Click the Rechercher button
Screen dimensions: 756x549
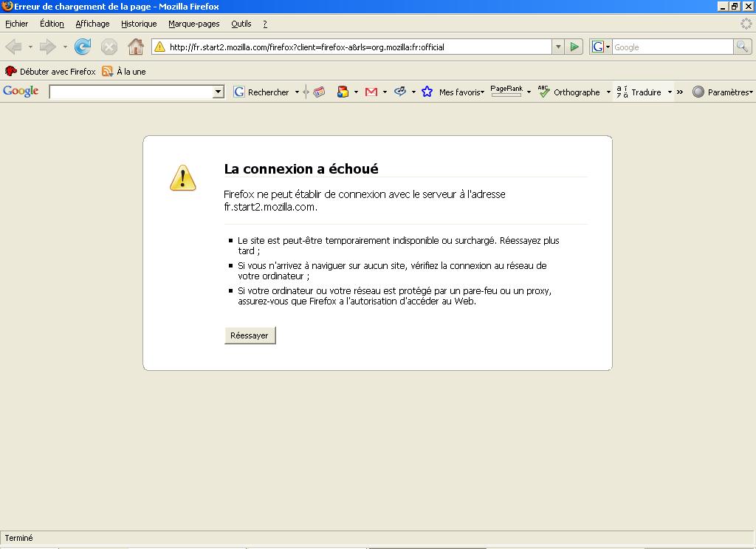point(261,92)
